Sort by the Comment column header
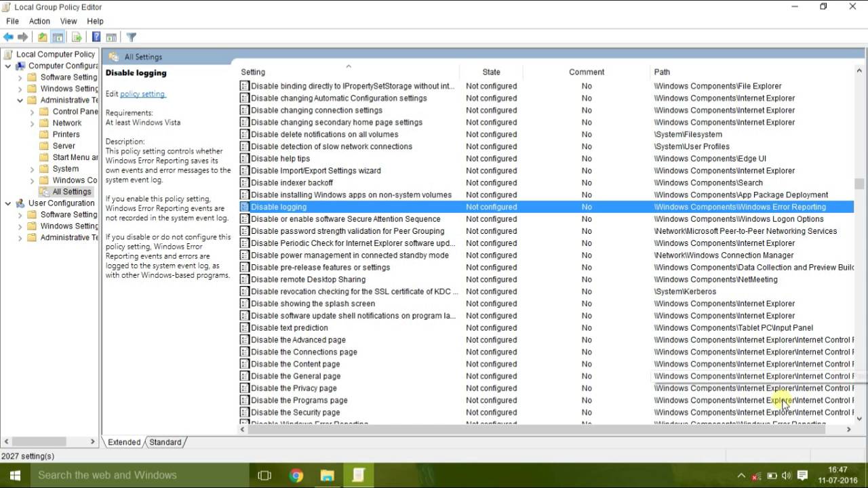 coord(587,72)
